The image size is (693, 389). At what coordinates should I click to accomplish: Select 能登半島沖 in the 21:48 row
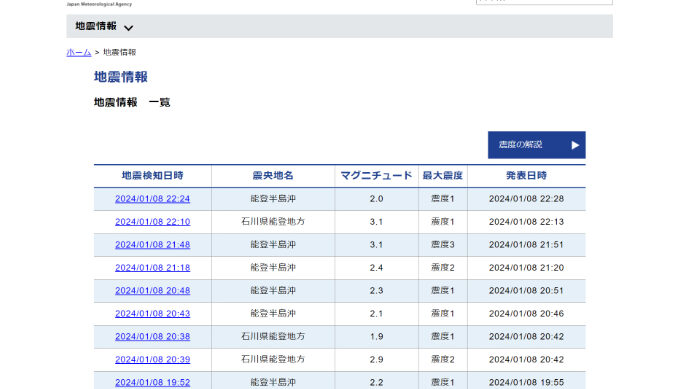[x=273, y=245]
